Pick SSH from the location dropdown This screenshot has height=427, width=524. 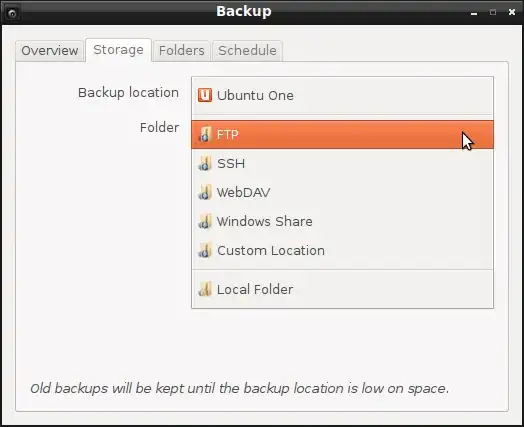[342, 163]
